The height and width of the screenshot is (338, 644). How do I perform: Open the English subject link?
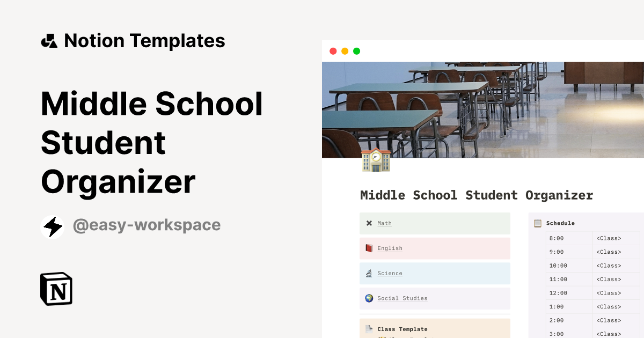[x=390, y=248]
